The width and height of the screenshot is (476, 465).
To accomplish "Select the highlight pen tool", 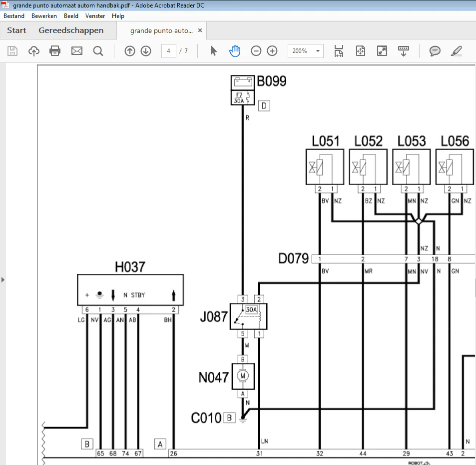I will [457, 51].
